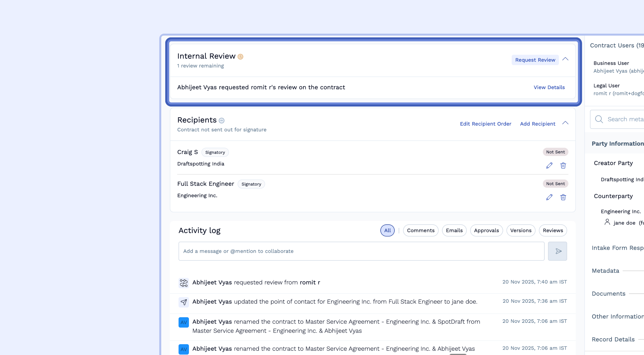
Task: Filter activity log by Comments
Action: tap(421, 230)
